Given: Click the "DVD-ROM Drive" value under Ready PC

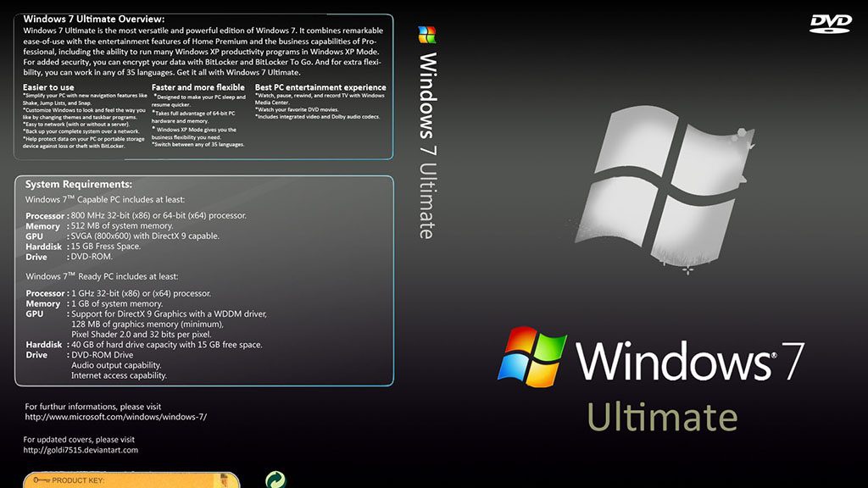Looking at the screenshot, I should pyautogui.click(x=103, y=355).
